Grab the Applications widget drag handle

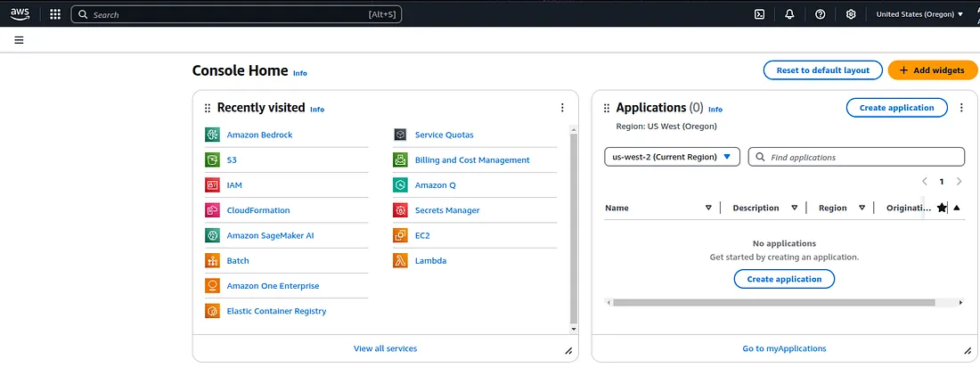(x=606, y=108)
